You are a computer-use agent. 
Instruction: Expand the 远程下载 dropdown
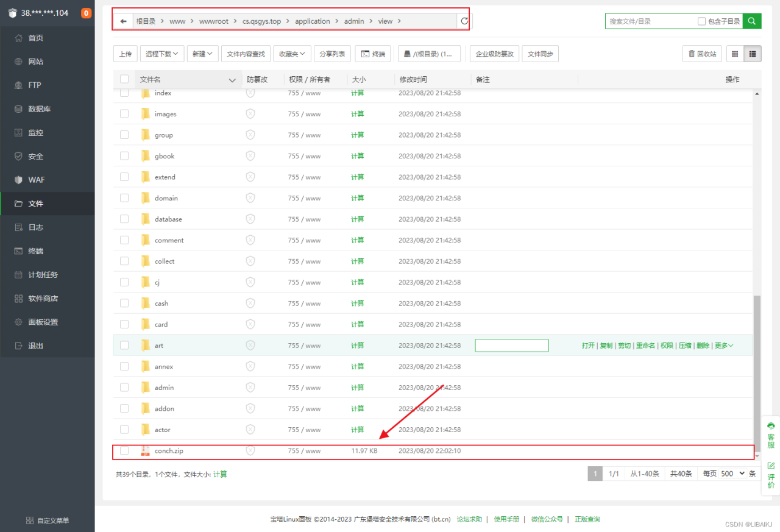[162, 54]
